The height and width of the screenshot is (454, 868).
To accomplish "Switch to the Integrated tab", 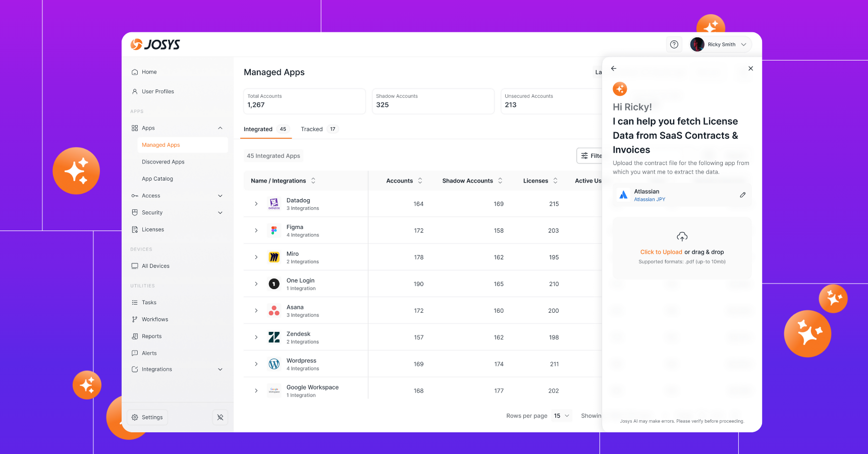I will (x=267, y=129).
